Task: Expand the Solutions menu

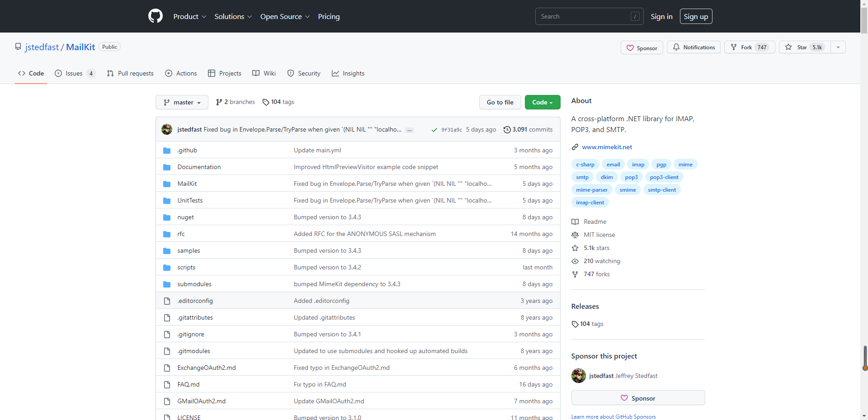Action: tap(233, 16)
